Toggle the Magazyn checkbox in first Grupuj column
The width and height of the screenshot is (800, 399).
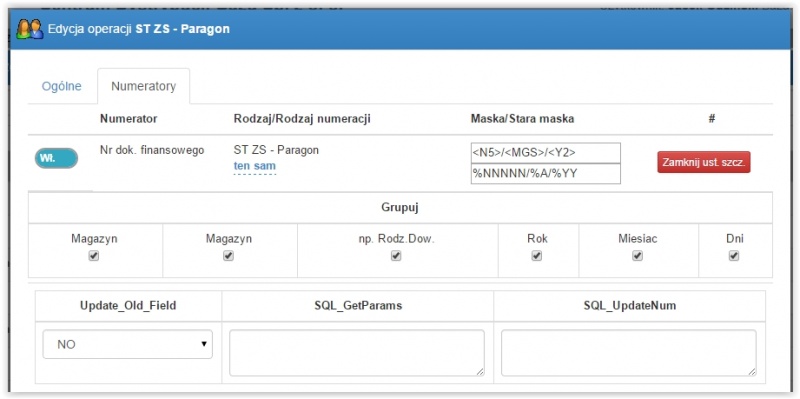point(94,256)
